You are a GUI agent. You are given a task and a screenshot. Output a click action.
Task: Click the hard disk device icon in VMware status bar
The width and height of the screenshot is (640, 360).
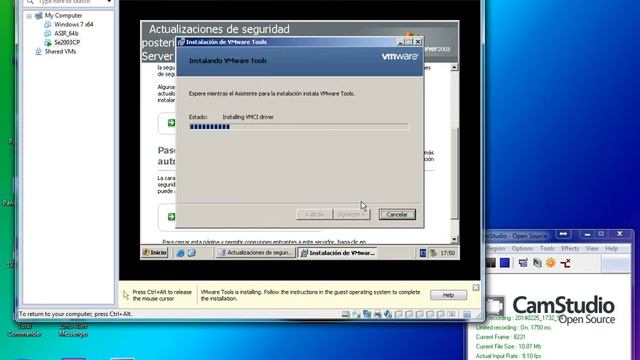coord(345,314)
